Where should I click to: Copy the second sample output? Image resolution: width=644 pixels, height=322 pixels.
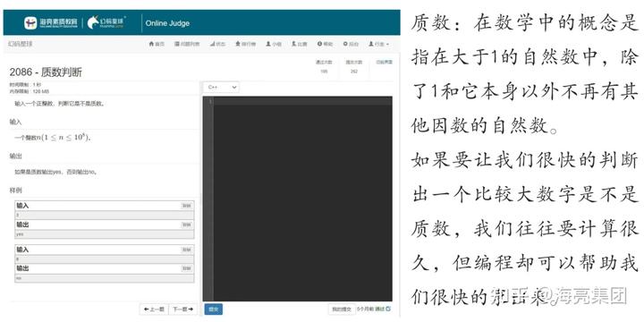pyautogui.click(x=186, y=268)
